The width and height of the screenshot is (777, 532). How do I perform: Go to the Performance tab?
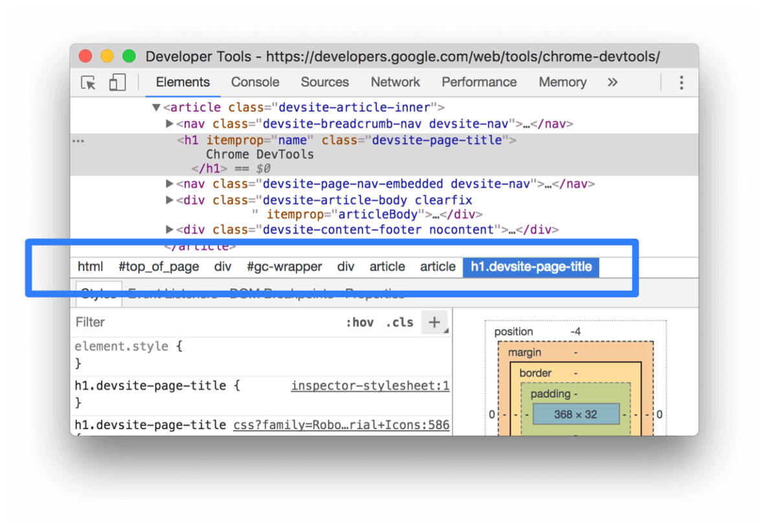479,82
